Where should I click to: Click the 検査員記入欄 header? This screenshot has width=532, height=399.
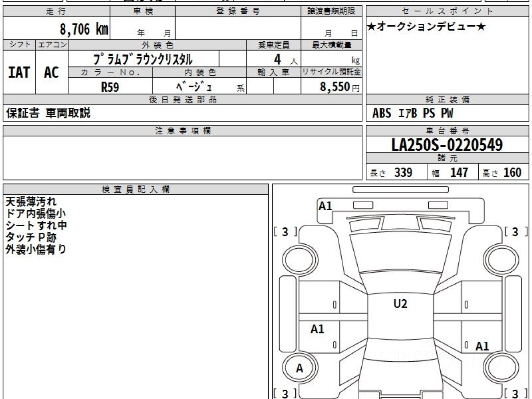point(136,189)
